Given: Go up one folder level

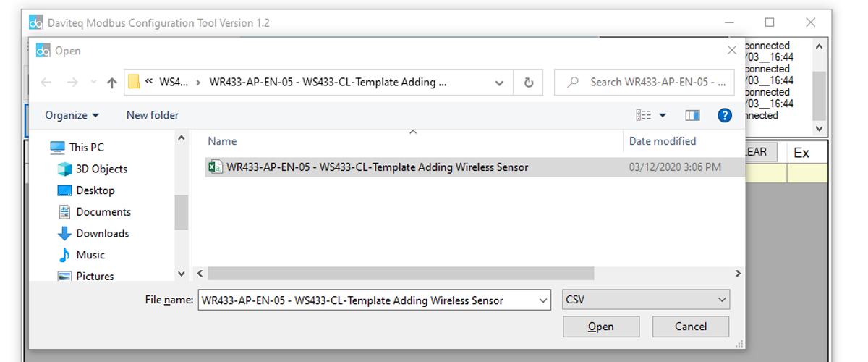Looking at the screenshot, I should tap(111, 83).
